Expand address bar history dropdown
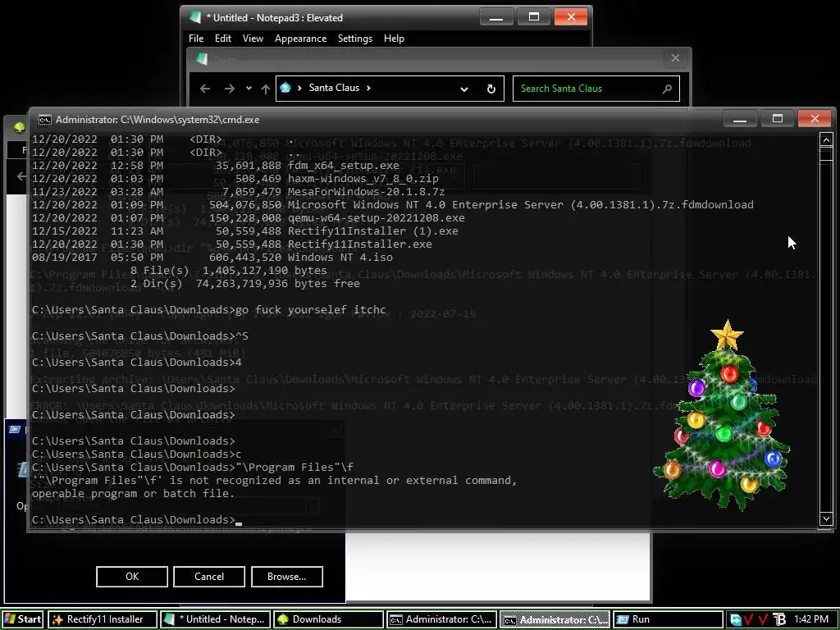This screenshot has width=840, height=630. pyautogui.click(x=464, y=89)
